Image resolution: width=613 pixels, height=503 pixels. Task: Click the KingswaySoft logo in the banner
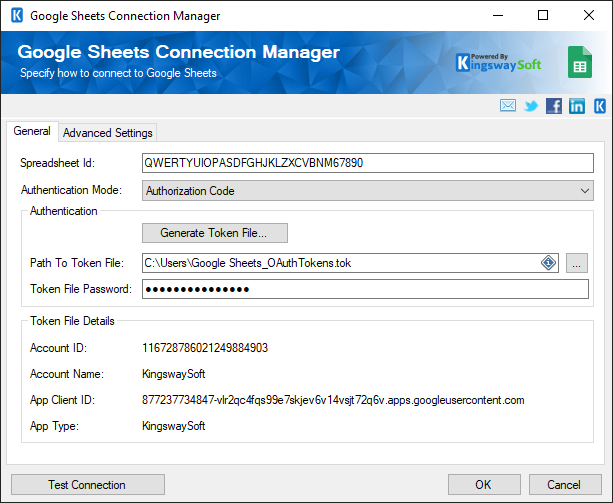498,63
